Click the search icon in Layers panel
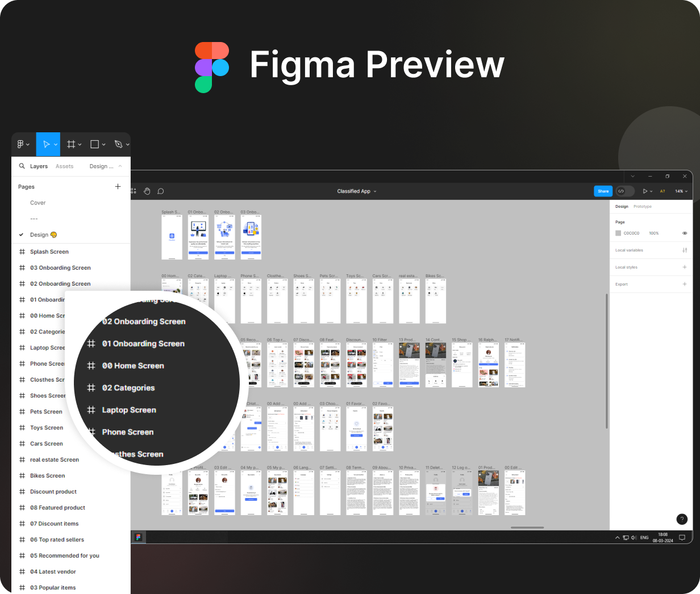The width and height of the screenshot is (700, 594). click(x=22, y=166)
